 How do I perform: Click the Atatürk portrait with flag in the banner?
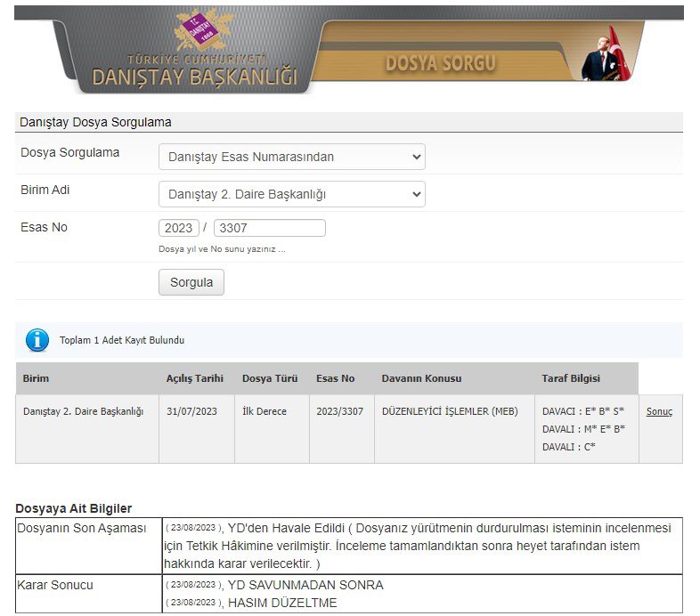tap(607, 53)
